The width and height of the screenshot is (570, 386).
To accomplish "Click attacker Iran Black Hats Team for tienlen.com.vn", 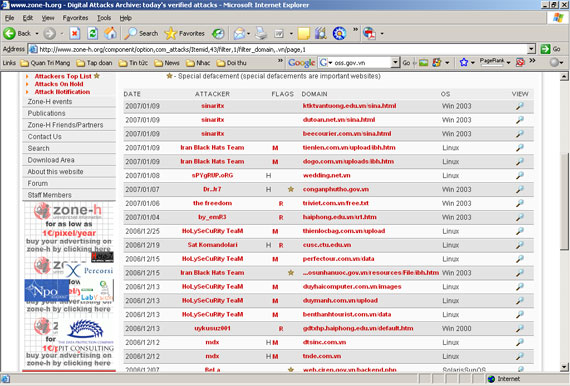I will (212, 148).
